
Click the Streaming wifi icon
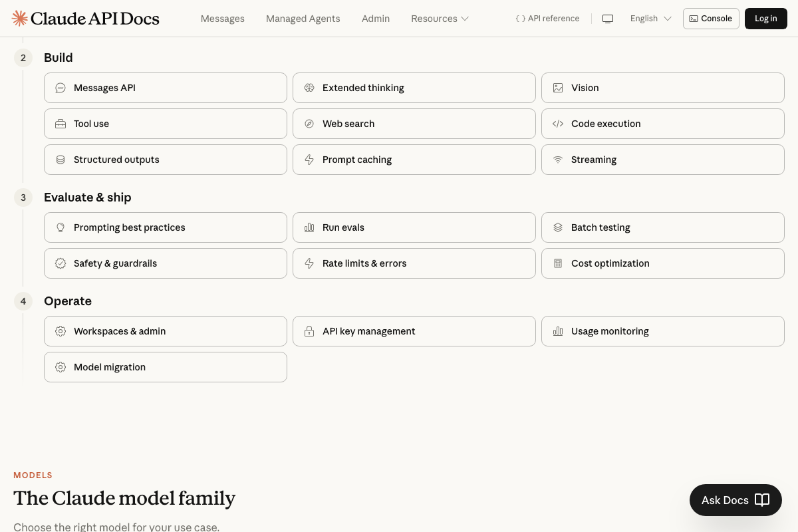[558, 160]
